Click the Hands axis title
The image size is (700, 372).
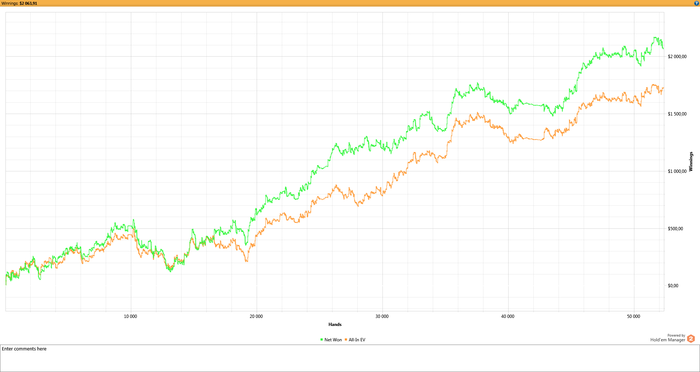(x=335, y=324)
